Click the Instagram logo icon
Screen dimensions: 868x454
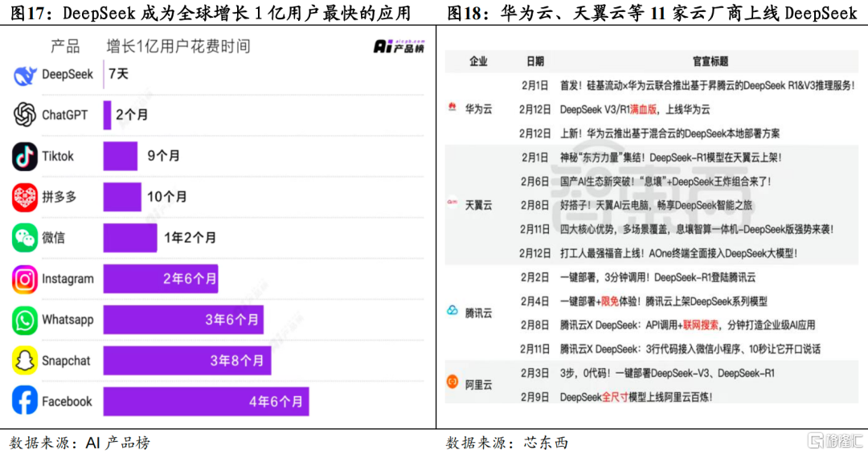pos(25,279)
